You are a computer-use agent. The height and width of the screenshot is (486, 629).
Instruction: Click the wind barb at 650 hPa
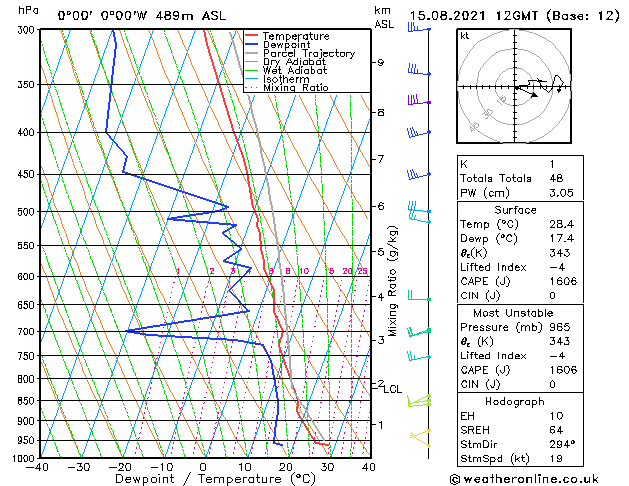tap(419, 296)
